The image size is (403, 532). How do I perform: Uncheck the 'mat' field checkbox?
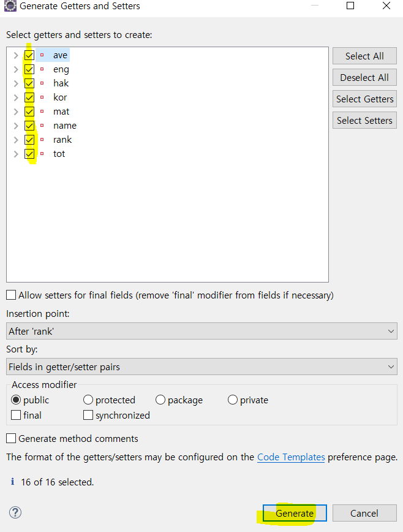[29, 112]
